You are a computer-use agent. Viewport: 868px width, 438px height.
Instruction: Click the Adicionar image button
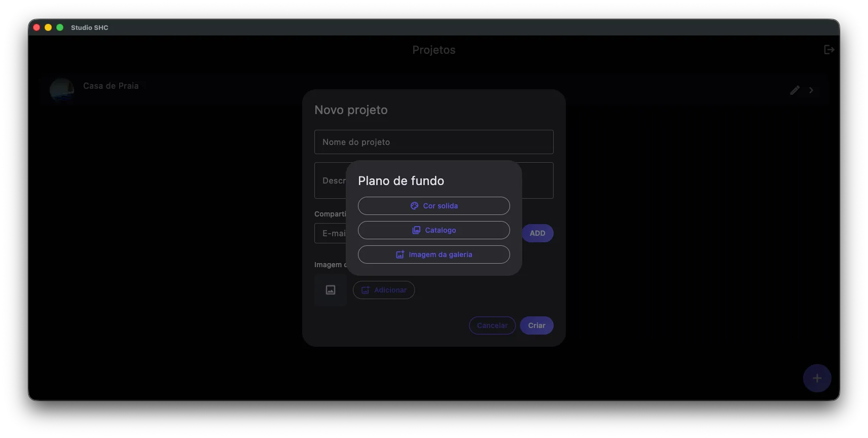384,290
